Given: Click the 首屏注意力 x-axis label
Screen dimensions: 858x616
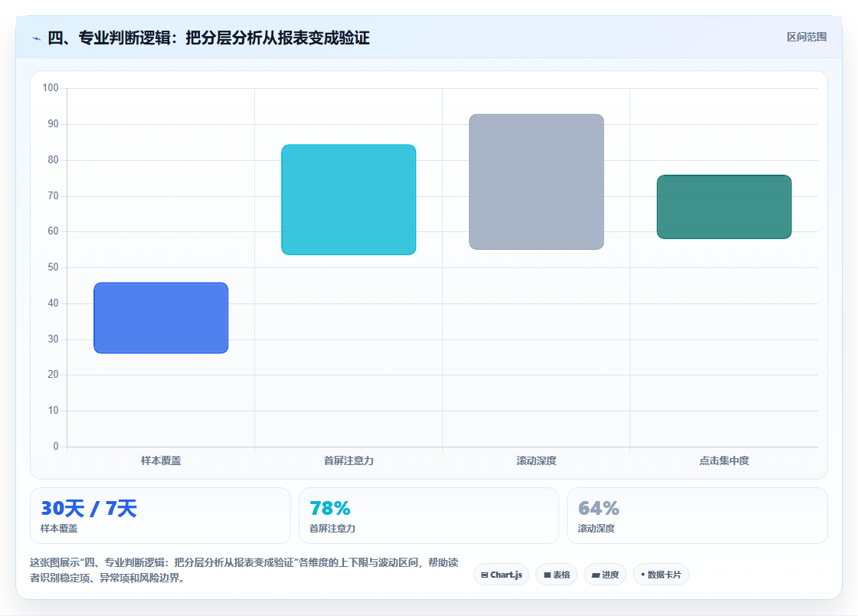Looking at the screenshot, I should tap(349, 460).
